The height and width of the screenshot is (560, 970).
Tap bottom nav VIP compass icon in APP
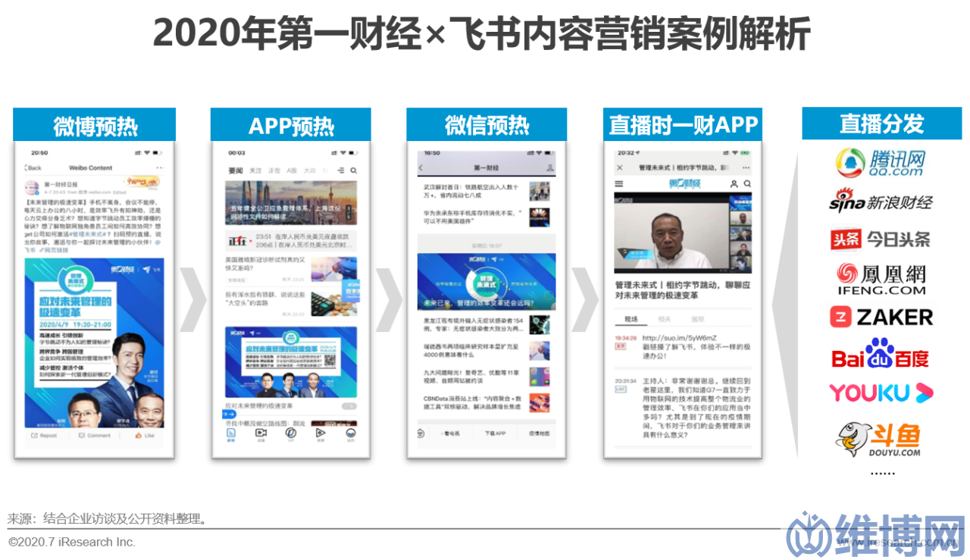(290, 433)
